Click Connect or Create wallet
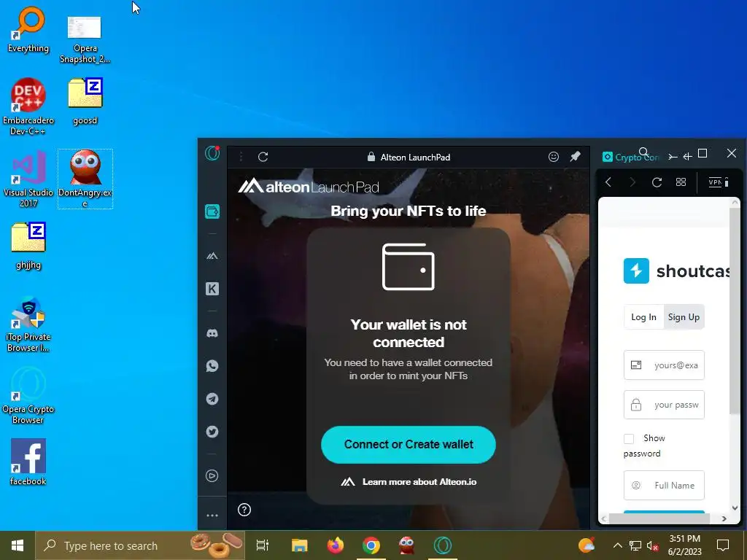 point(409,444)
